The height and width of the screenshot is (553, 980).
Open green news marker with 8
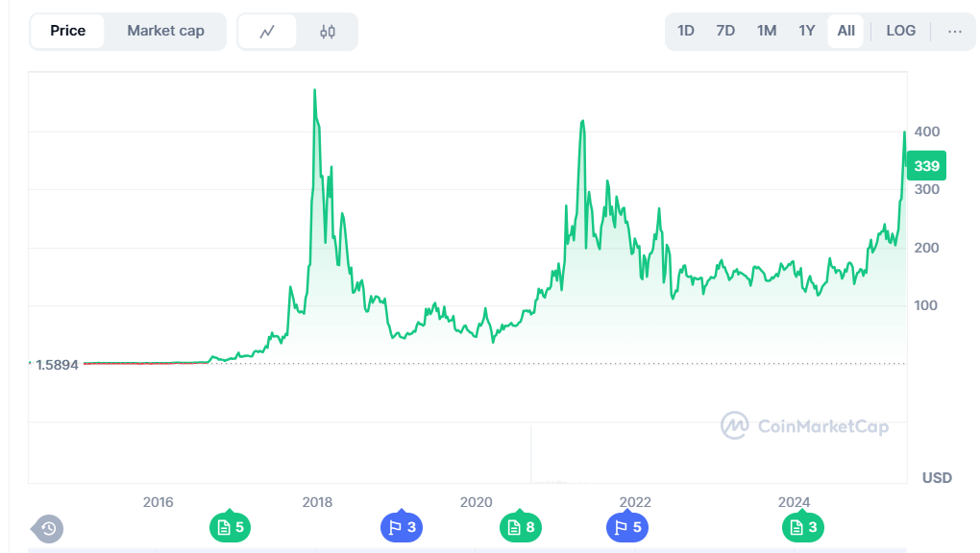521,526
